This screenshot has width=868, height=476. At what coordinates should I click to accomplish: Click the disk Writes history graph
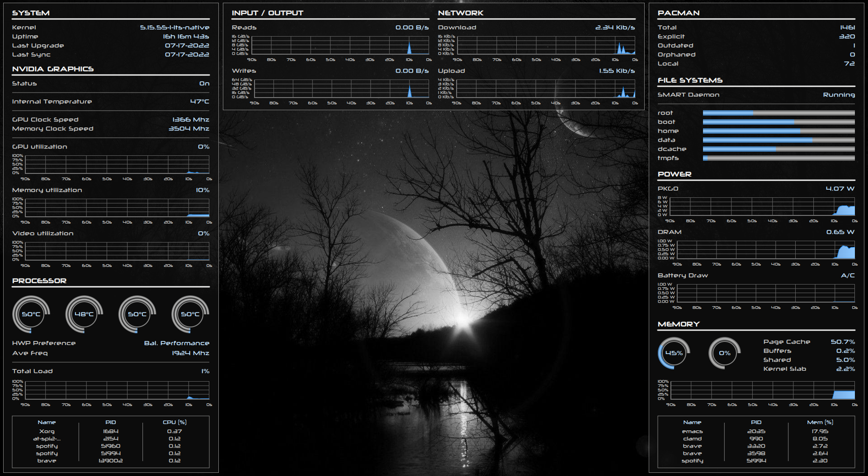tap(341, 89)
